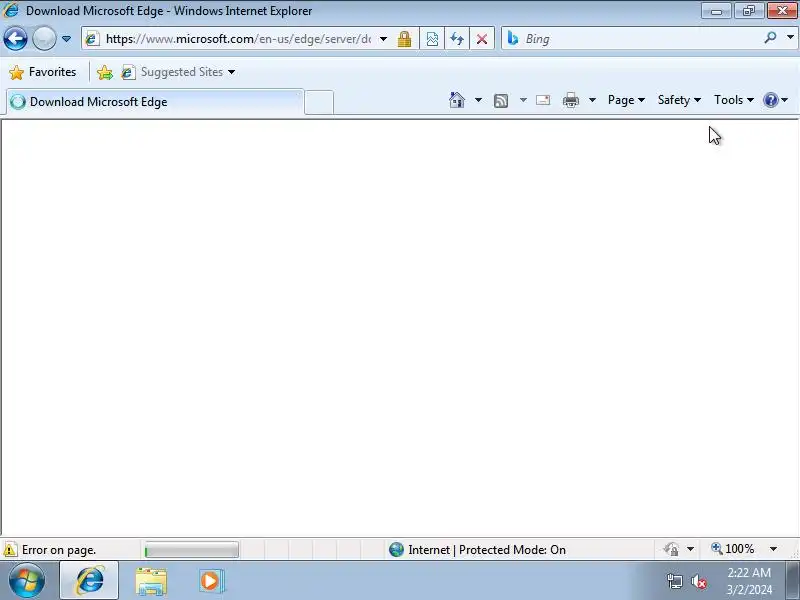The image size is (800, 600).
Task: Click the status bar privacy lock icon
Action: tap(671, 549)
